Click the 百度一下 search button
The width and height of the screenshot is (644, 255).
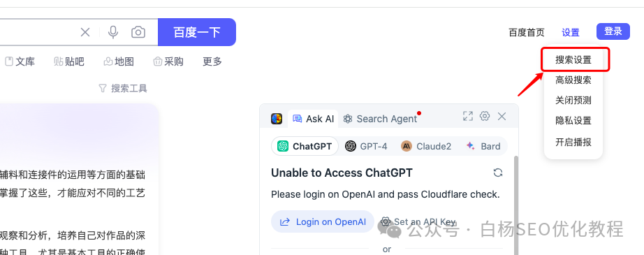click(x=197, y=32)
